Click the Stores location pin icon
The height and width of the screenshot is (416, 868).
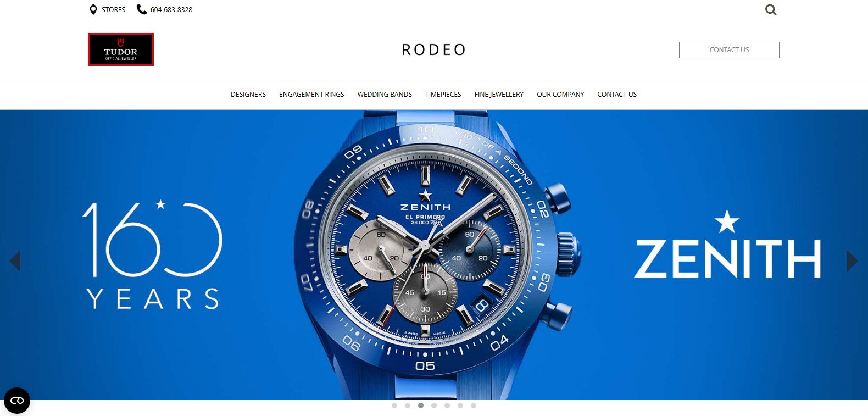(93, 9)
